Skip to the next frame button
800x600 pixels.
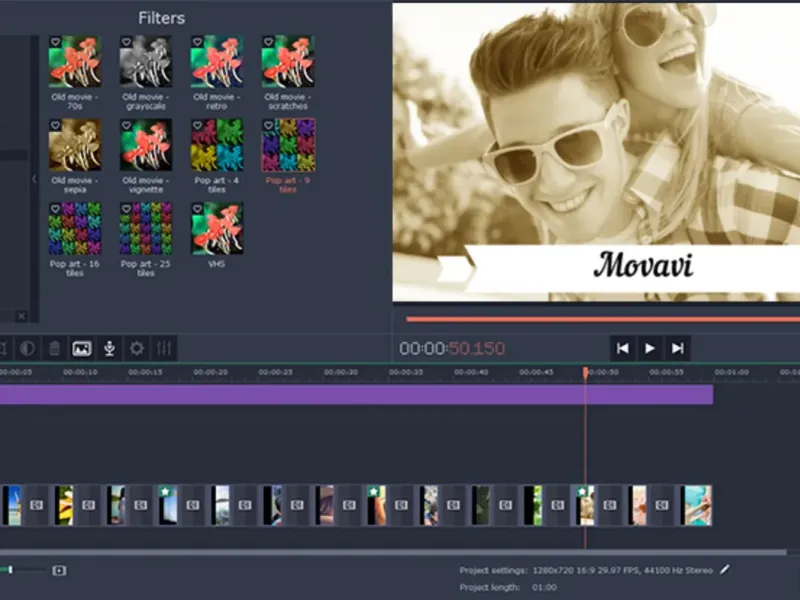point(677,348)
